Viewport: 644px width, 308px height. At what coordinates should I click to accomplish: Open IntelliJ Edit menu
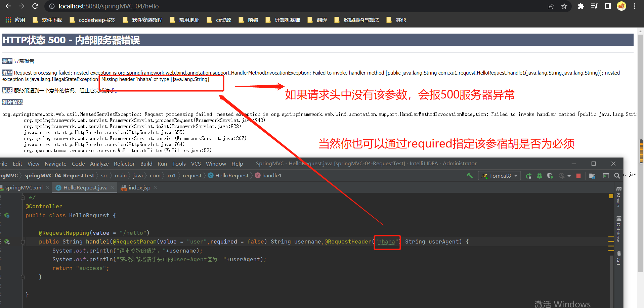[x=17, y=164]
